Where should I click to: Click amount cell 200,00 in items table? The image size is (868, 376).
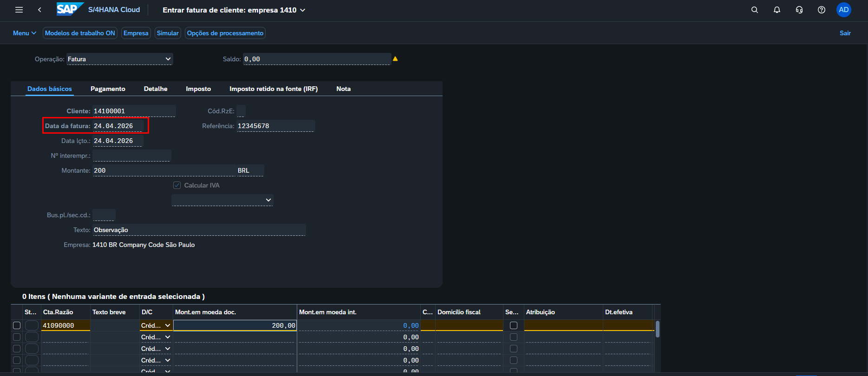point(235,325)
